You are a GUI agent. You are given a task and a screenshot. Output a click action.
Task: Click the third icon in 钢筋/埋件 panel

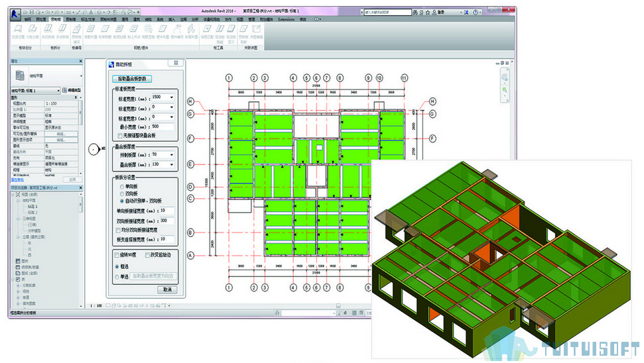coord(119,29)
